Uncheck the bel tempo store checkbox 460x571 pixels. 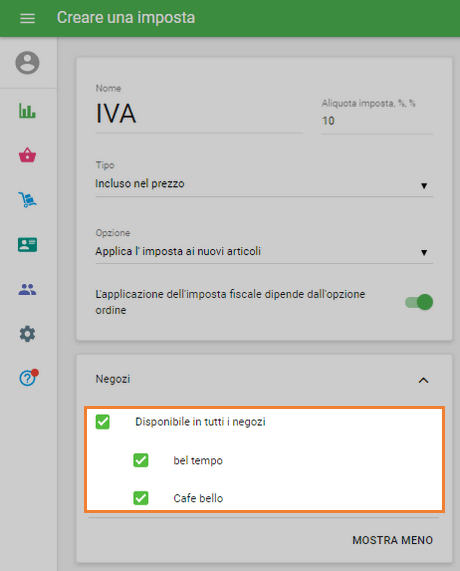point(141,460)
